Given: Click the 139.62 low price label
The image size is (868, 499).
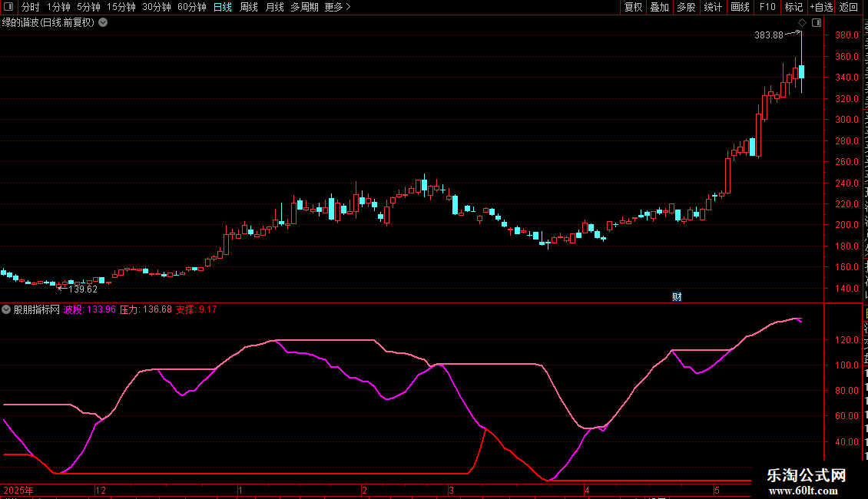Looking at the screenshot, I should [x=82, y=289].
